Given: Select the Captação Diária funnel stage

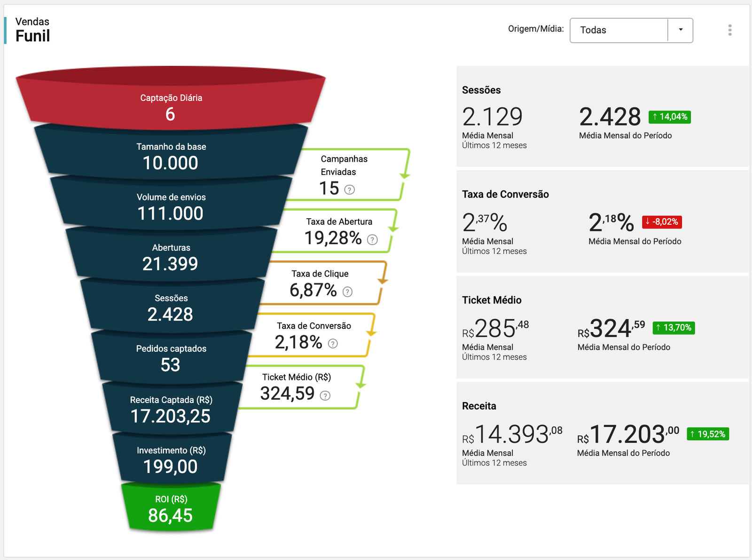Looking at the screenshot, I should [x=171, y=106].
